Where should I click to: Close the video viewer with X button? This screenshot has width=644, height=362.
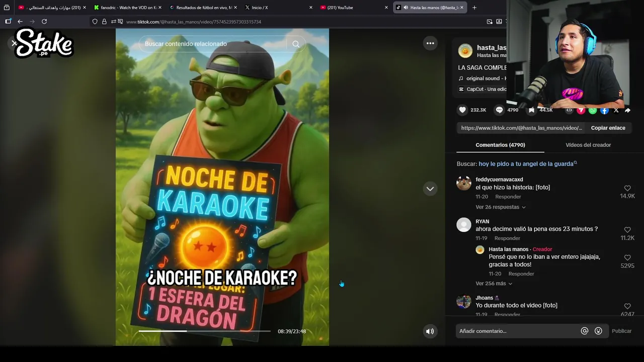[x=14, y=43]
